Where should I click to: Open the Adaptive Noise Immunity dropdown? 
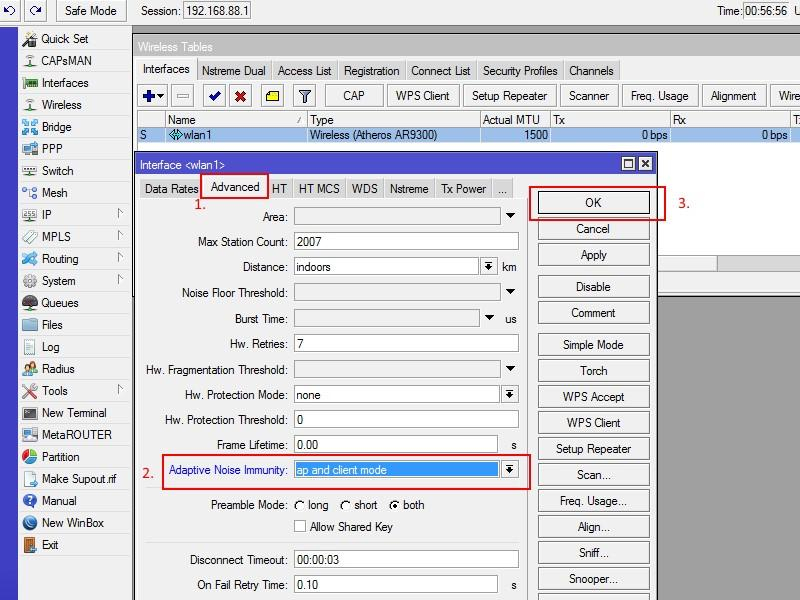tap(510, 469)
